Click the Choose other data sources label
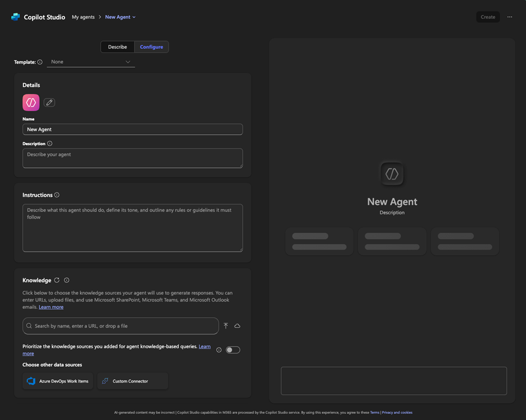526x420 pixels. point(53,365)
